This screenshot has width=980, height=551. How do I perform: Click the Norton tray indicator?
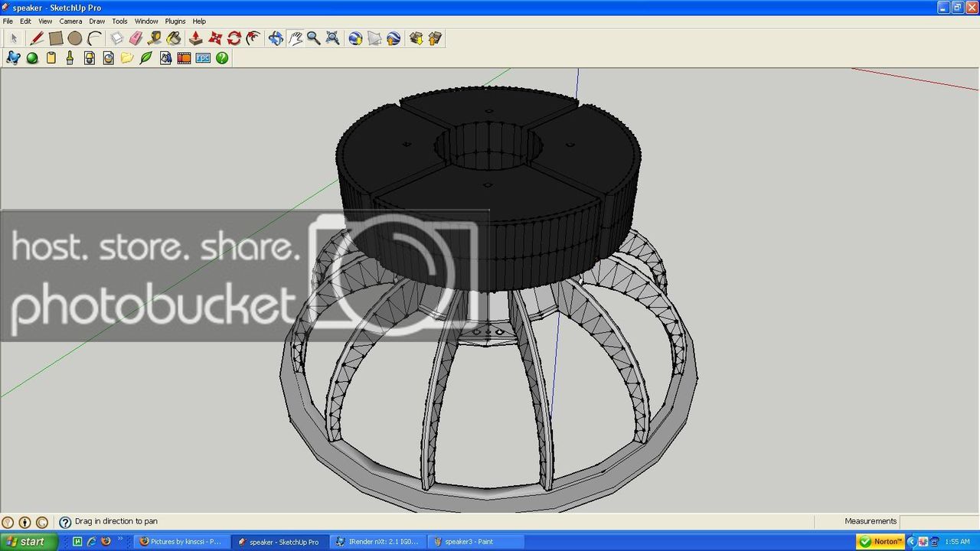pyautogui.click(x=881, y=542)
